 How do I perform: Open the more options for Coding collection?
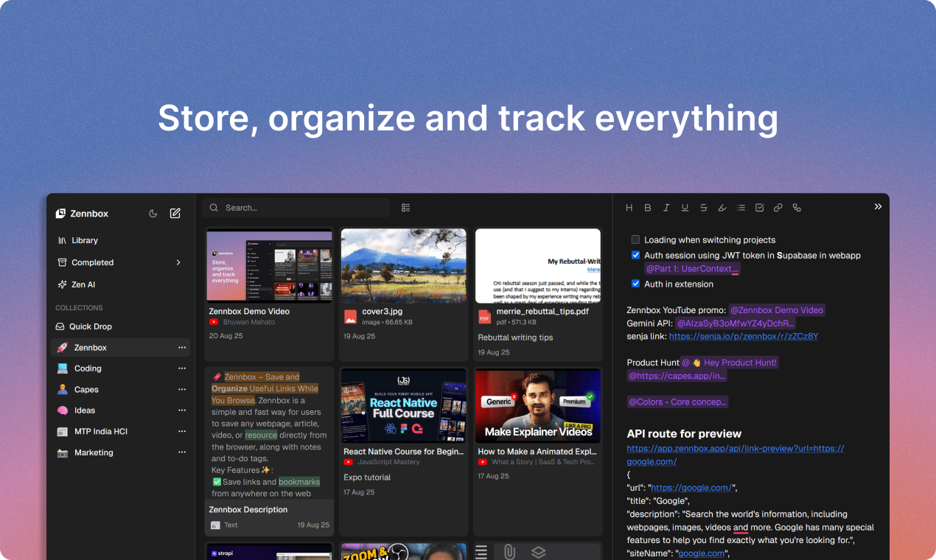tap(181, 368)
